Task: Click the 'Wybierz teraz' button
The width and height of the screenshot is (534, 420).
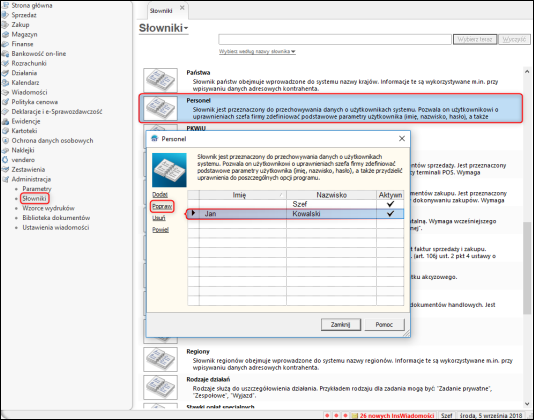Action: 475,39
